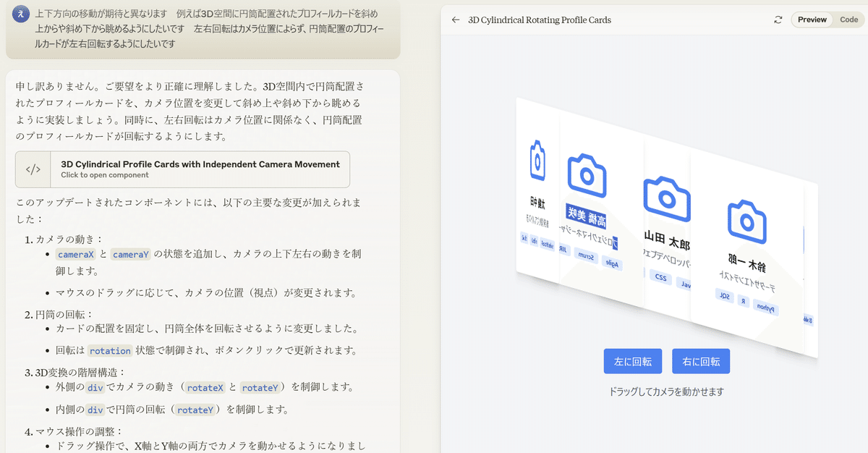Click the heading 円筒の回転

(64, 314)
